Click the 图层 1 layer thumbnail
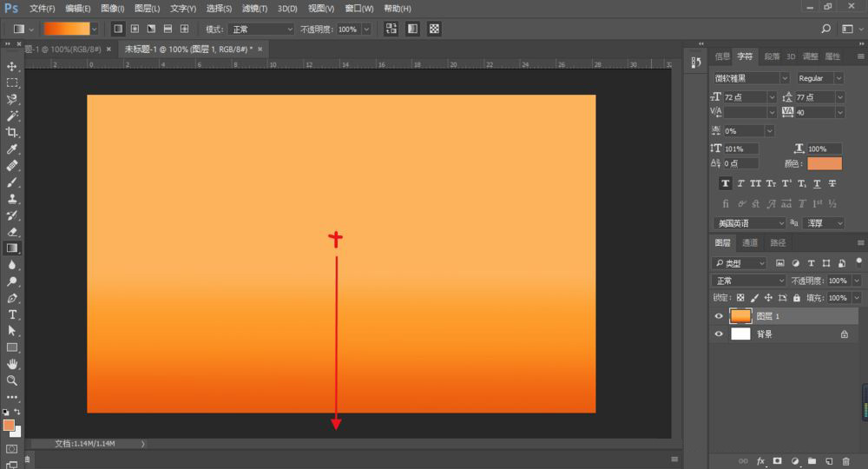This screenshot has height=469, width=868. (740, 316)
